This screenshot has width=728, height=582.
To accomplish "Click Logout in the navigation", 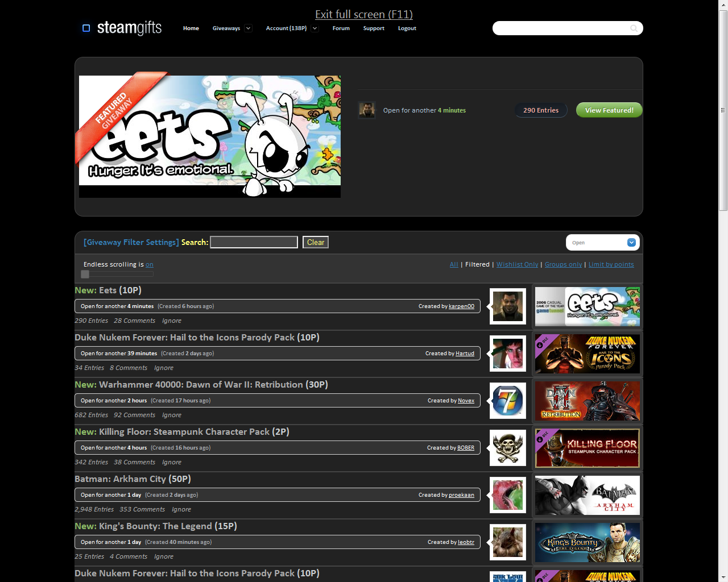I will tap(407, 28).
